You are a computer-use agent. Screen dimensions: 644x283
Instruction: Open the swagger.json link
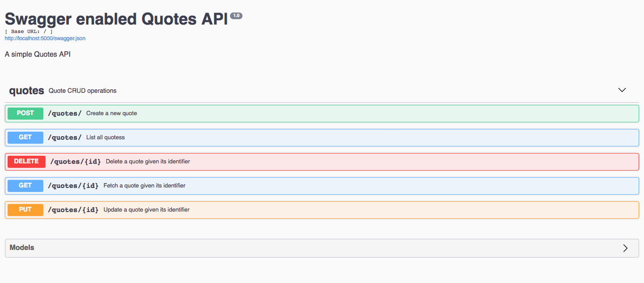click(45, 38)
